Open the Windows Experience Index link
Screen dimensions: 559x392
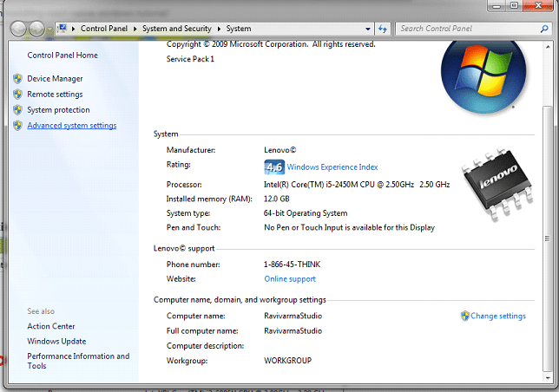(x=332, y=167)
